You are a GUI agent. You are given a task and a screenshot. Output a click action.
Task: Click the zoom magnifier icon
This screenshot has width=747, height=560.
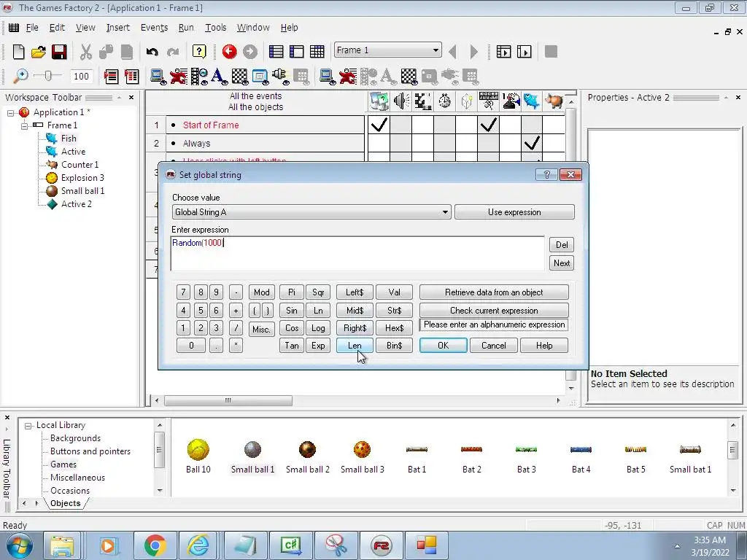point(20,76)
